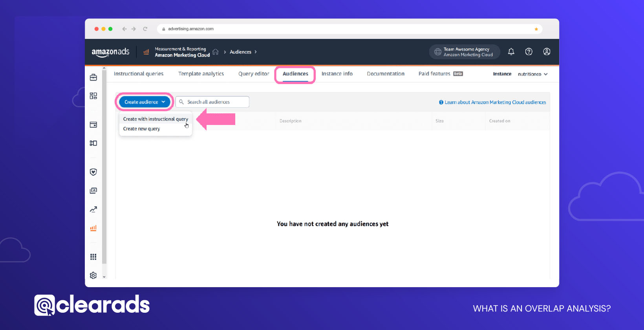Click the browser back arrow
The width and height of the screenshot is (644, 330).
pos(124,29)
